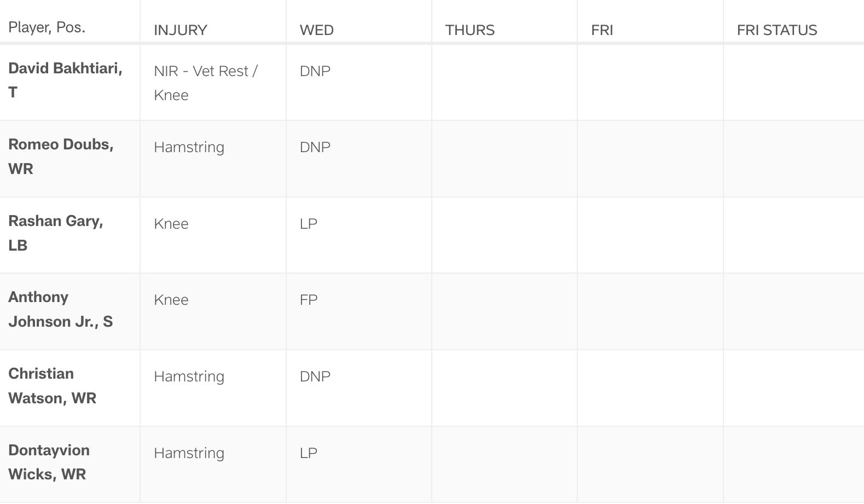Click the NIR - Vet Rest / Knee cell
This screenshot has height=504, width=864.
tap(206, 83)
